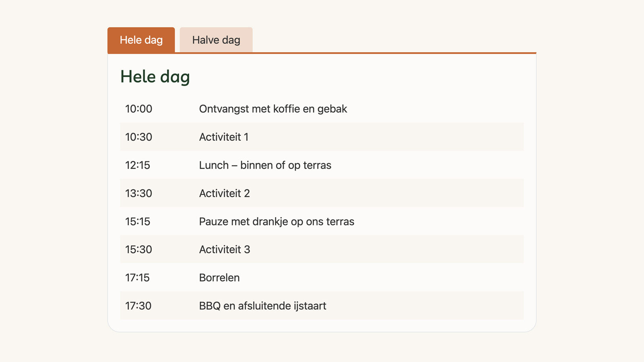Click the 10:30 time entry
Image resolution: width=644 pixels, height=362 pixels.
(x=138, y=137)
